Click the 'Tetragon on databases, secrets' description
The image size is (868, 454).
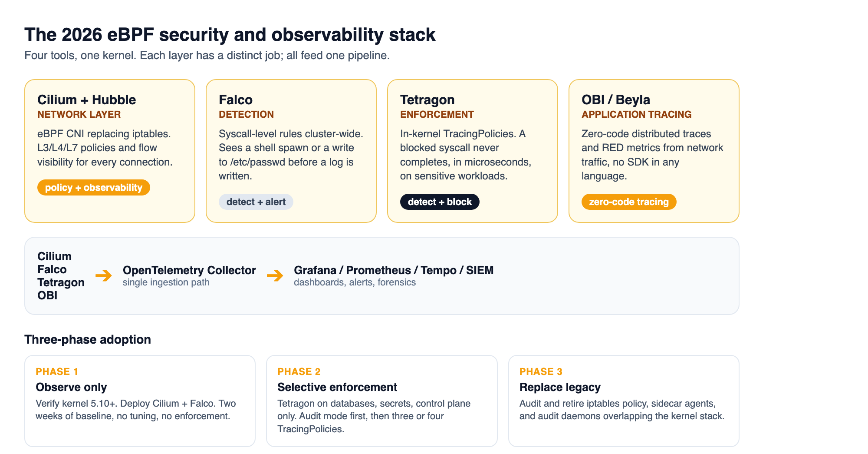pos(374,416)
